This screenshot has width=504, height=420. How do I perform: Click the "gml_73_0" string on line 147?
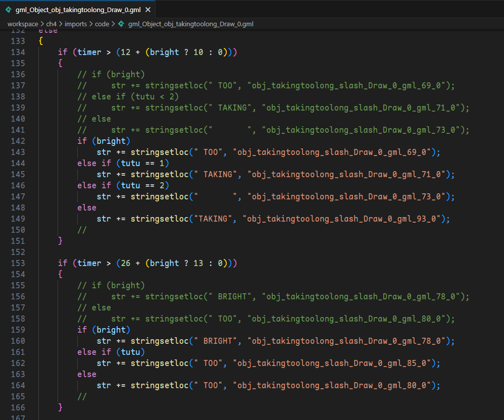(346, 197)
